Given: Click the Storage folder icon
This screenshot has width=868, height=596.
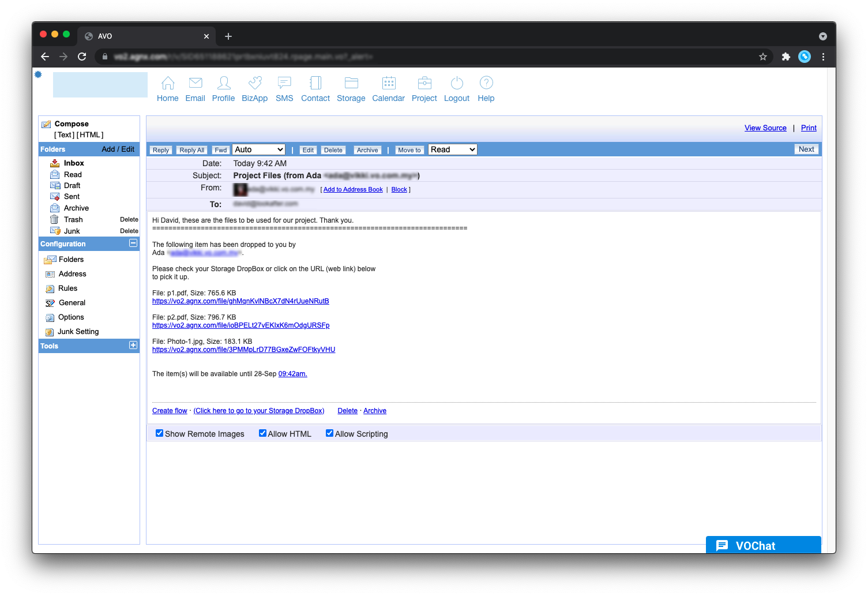Looking at the screenshot, I should (351, 83).
